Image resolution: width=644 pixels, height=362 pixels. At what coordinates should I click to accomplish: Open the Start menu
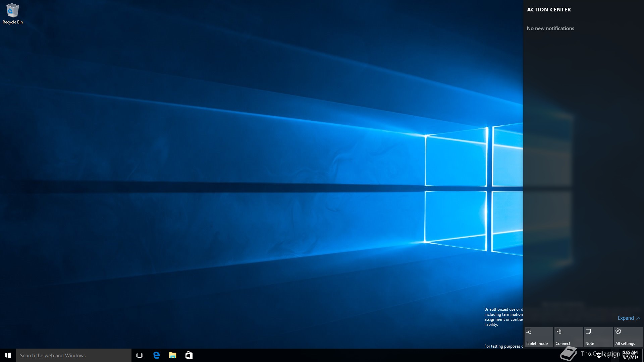[8, 355]
